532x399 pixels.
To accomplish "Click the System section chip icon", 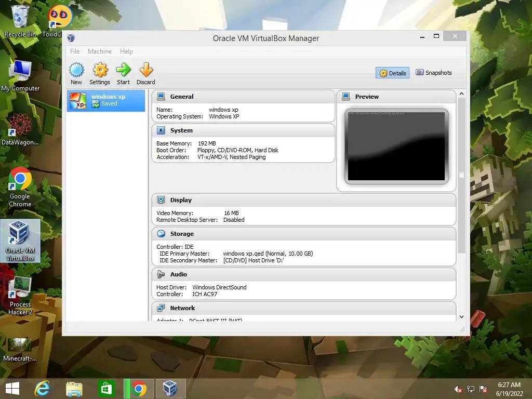I will pyautogui.click(x=161, y=130).
